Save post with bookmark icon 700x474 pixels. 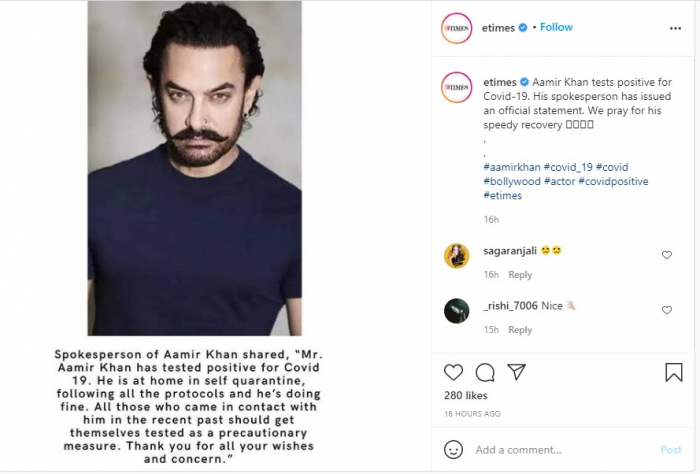point(674,372)
